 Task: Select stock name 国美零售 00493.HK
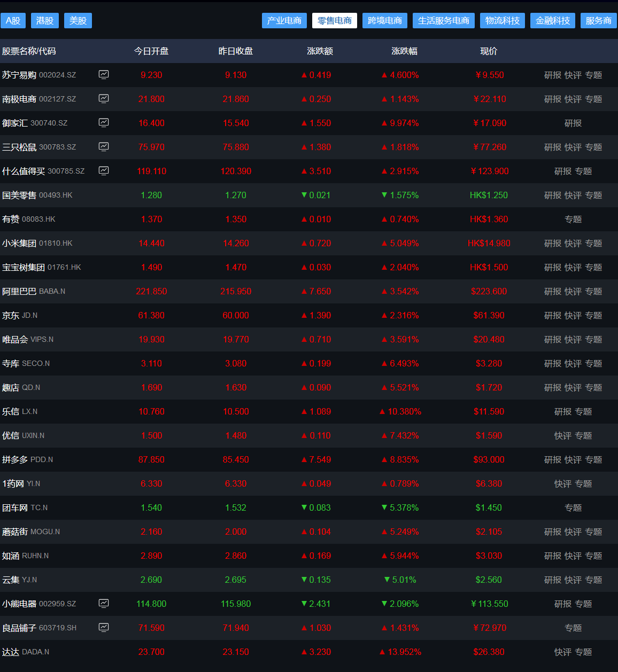[x=37, y=196]
